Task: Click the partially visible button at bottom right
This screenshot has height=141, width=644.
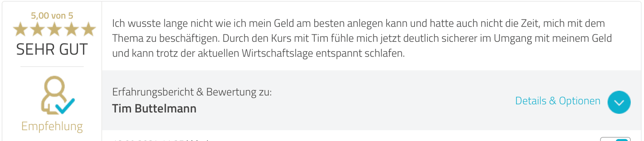Action: pos(615,139)
